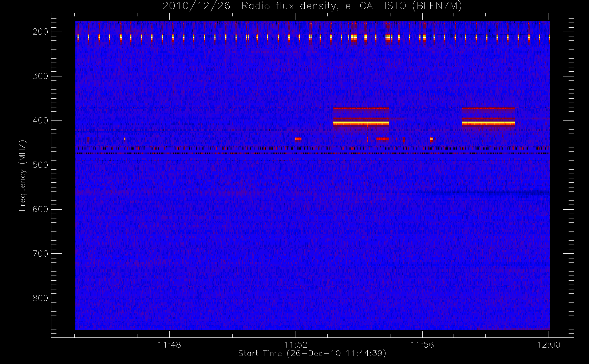Click the plot title '2010/12/26 Radio flux density'
The width and height of the screenshot is (589, 364).
pyautogui.click(x=249, y=6)
